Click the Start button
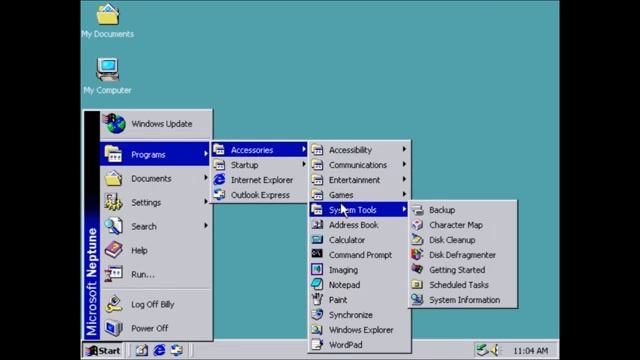640x360 pixels. coord(103,351)
